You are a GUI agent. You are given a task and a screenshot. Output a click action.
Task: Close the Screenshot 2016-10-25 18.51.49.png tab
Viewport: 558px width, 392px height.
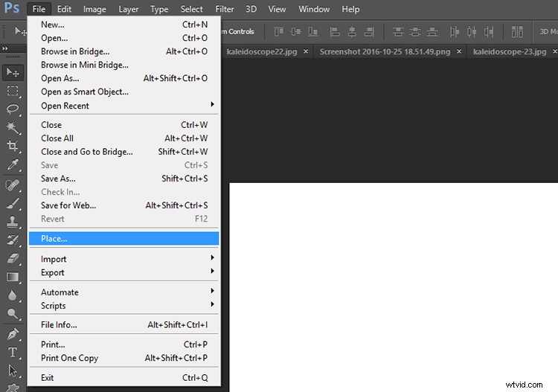(x=459, y=51)
